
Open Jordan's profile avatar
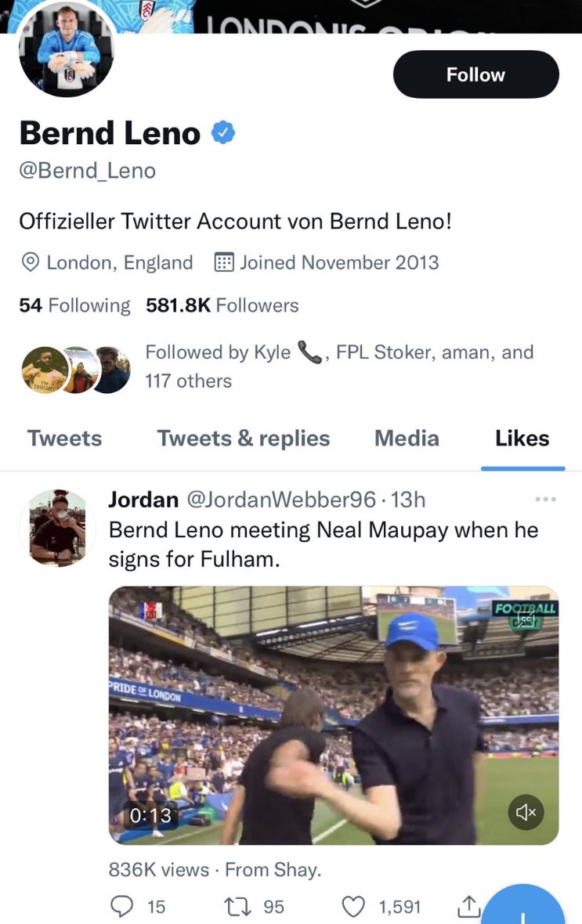58,528
